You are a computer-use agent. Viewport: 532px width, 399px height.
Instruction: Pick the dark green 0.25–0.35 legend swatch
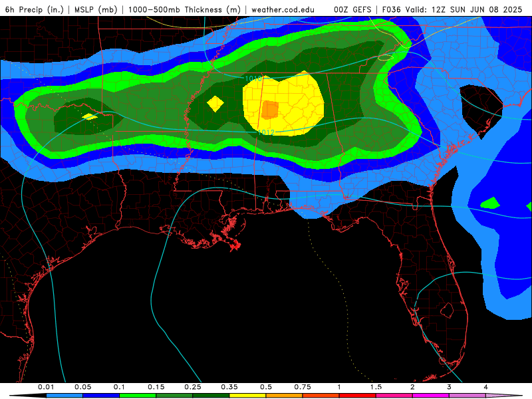click(x=211, y=396)
